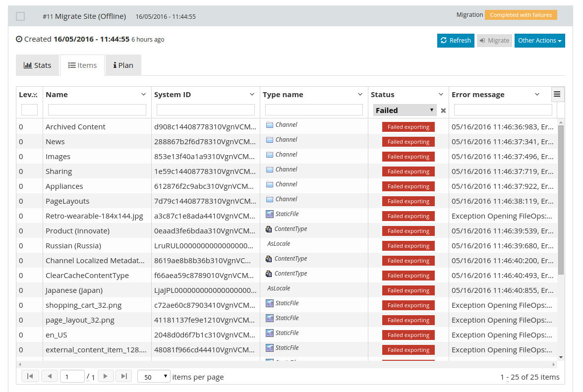Expand Level column header menu
This screenshot has width=583, height=392.
pyautogui.click(x=35, y=95)
